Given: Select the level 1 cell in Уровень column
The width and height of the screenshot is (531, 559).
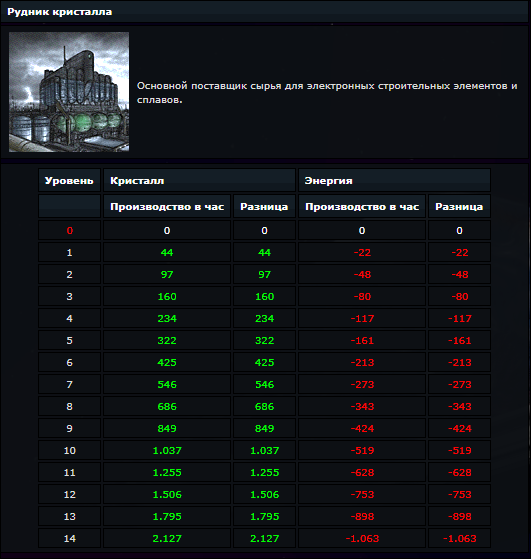Looking at the screenshot, I should tap(69, 252).
